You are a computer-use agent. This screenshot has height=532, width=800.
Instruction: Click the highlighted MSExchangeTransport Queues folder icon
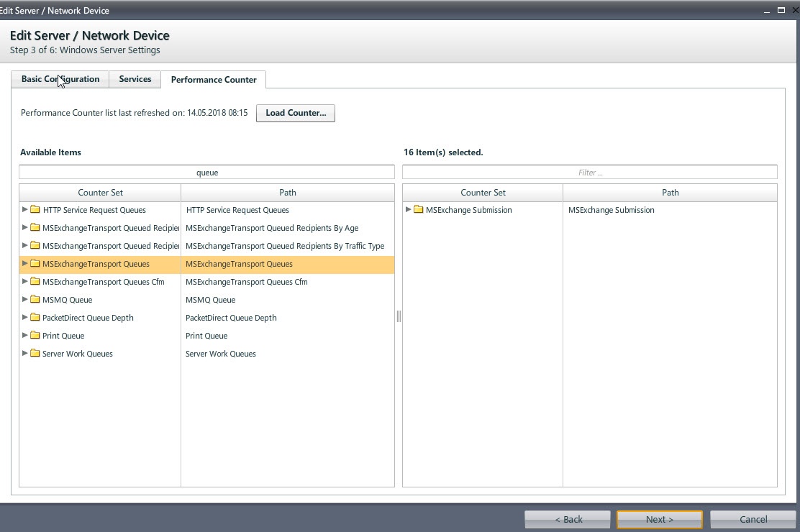click(35, 264)
